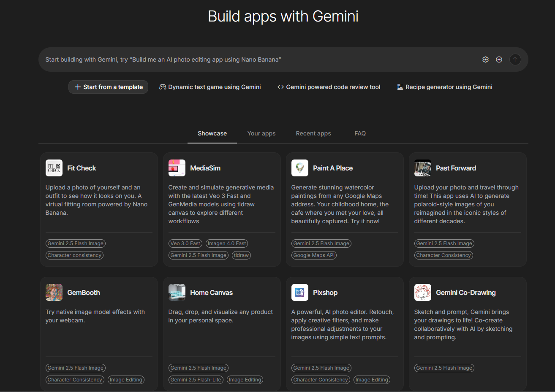The width and height of the screenshot is (555, 392).
Task: Click the Google Maps API tag
Action: click(x=314, y=255)
